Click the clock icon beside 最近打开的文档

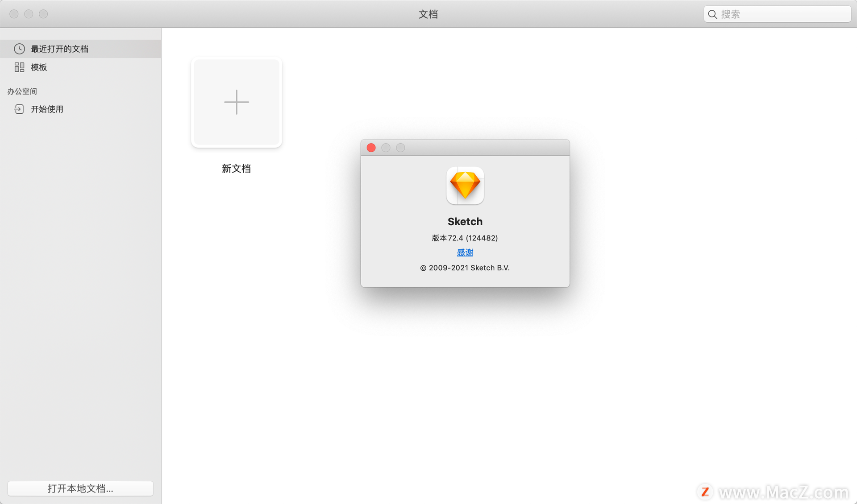[19, 49]
